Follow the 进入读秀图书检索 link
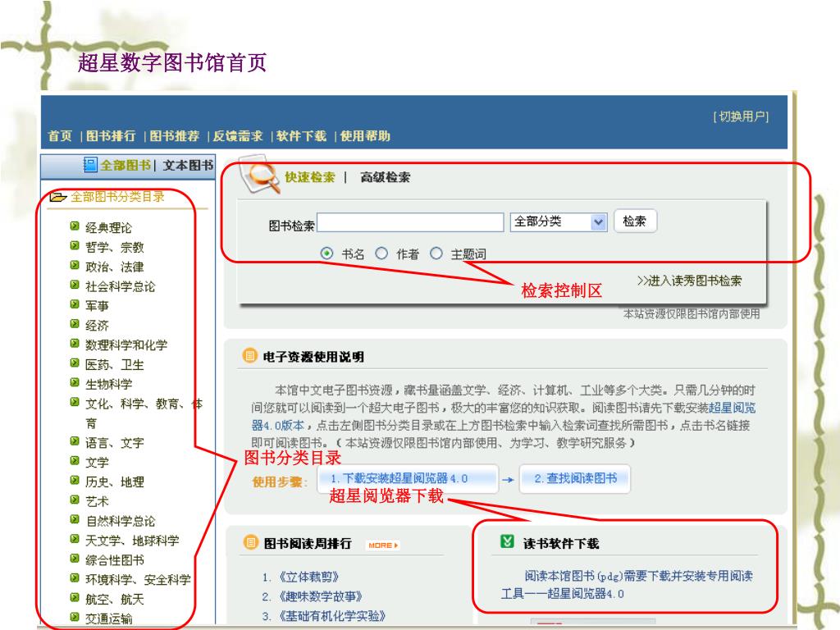 point(689,281)
